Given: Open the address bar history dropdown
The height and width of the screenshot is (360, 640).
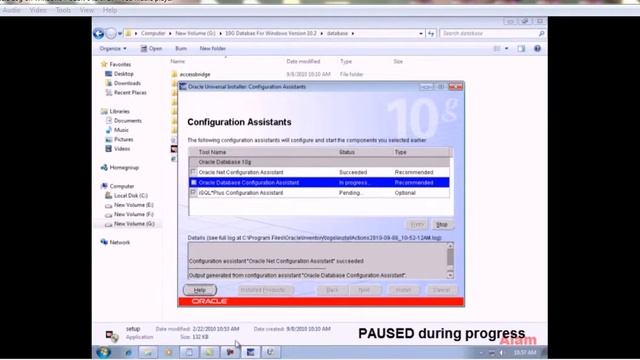Looking at the screenshot, I should click(x=421, y=33).
